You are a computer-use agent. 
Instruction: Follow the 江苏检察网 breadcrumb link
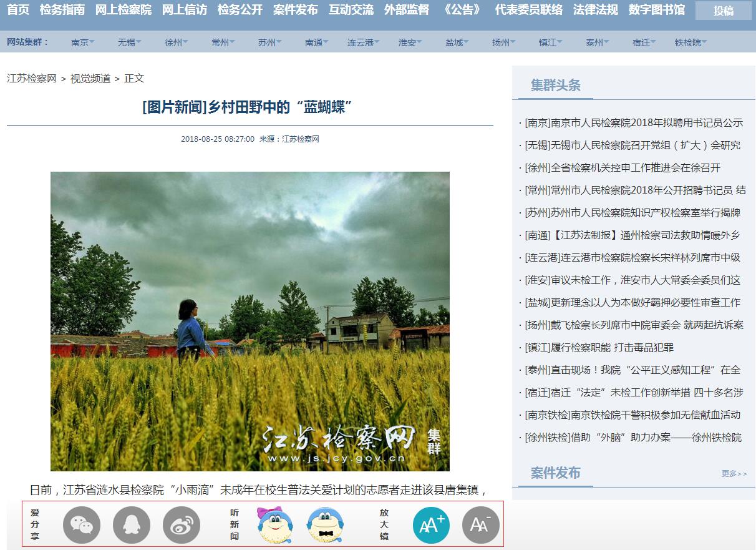click(32, 79)
